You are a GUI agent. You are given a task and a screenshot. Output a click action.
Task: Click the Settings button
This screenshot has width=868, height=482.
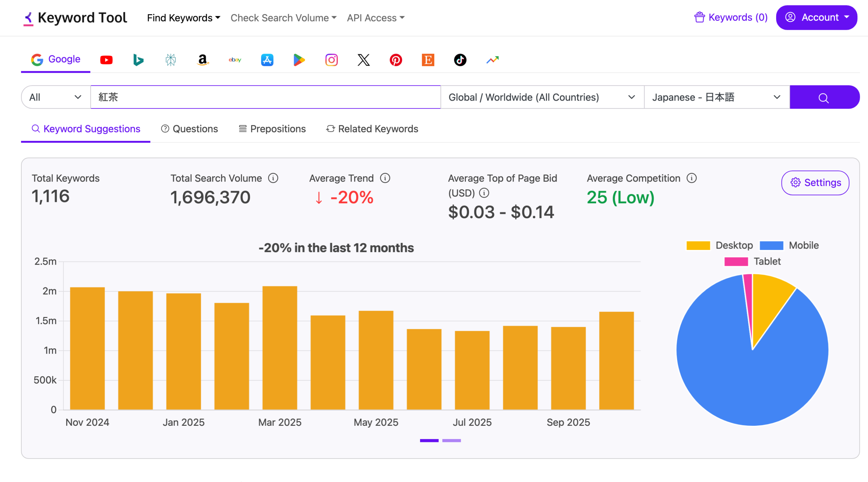pyautogui.click(x=815, y=183)
